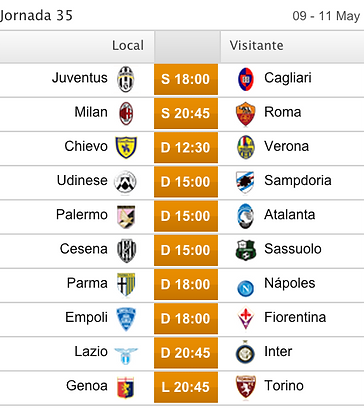This screenshot has height=409, width=364.
Task: Click the L 20:45 Genoa-Torino kickoff button
Action: click(x=186, y=387)
